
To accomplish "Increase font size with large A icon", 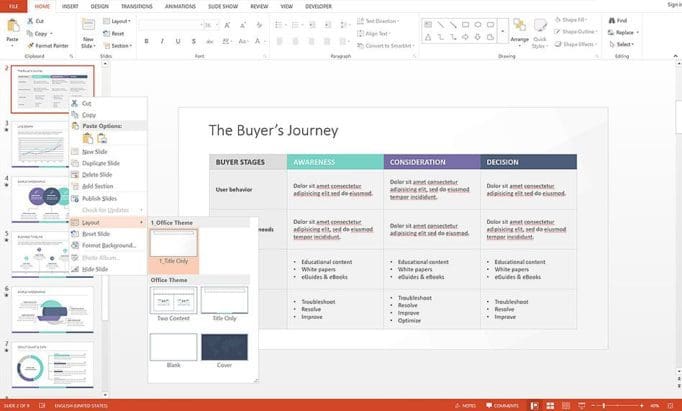I will coord(227,25).
